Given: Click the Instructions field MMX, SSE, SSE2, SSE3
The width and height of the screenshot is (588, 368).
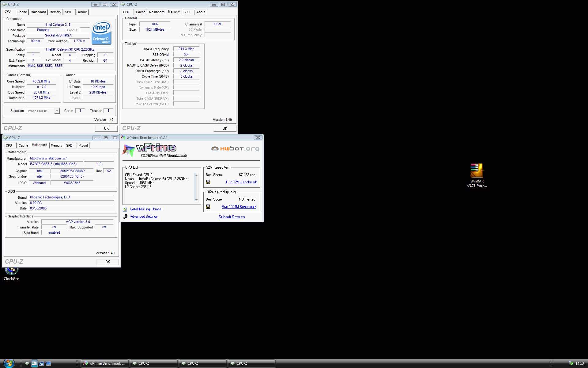Looking at the screenshot, I should tap(70, 66).
